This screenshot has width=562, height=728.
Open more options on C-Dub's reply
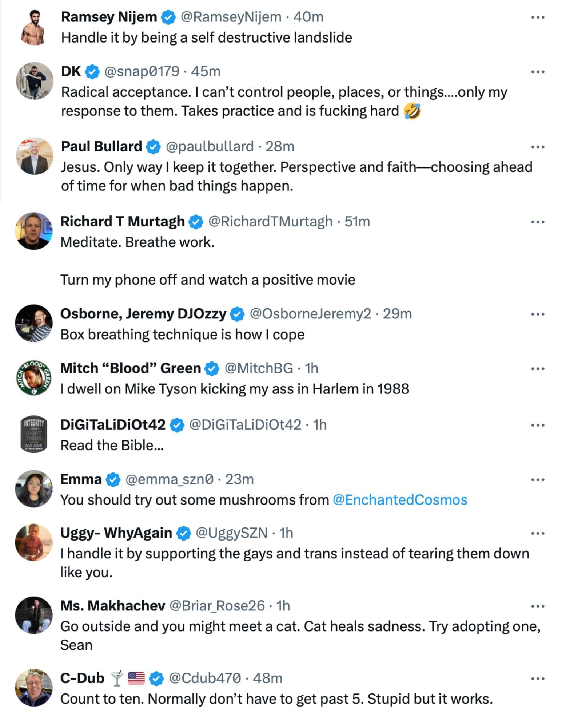coord(538,678)
